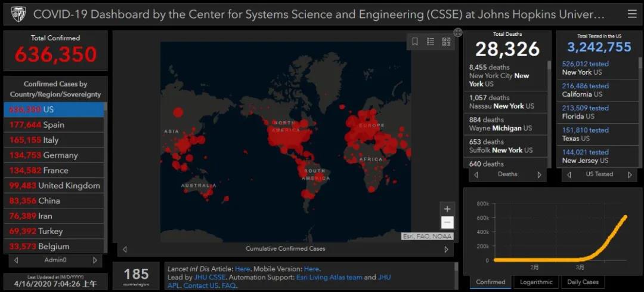
Task: Go to next page after Admin0
Action: 94,260
